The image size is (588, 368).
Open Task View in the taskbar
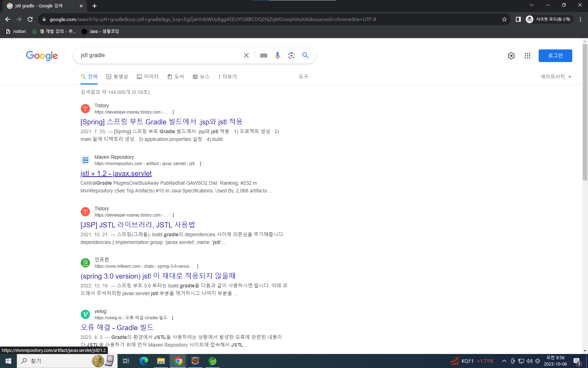tap(126, 361)
